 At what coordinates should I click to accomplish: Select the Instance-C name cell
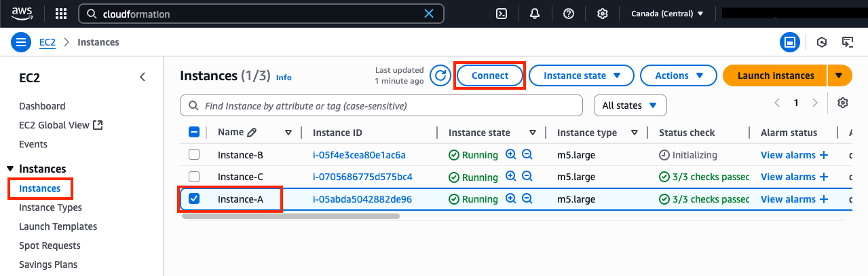240,177
